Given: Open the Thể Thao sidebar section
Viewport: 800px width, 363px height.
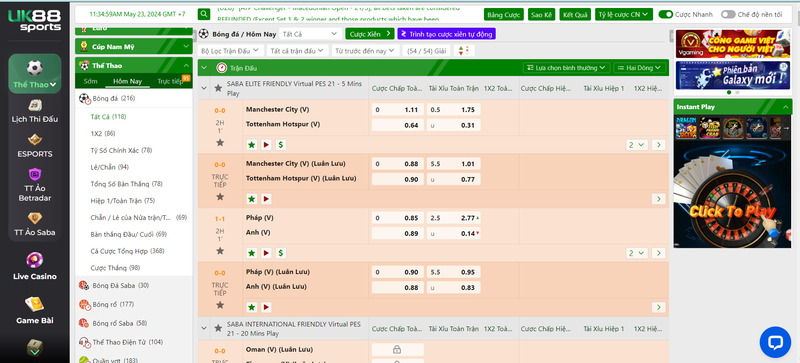Looking at the screenshot, I should click(34, 74).
